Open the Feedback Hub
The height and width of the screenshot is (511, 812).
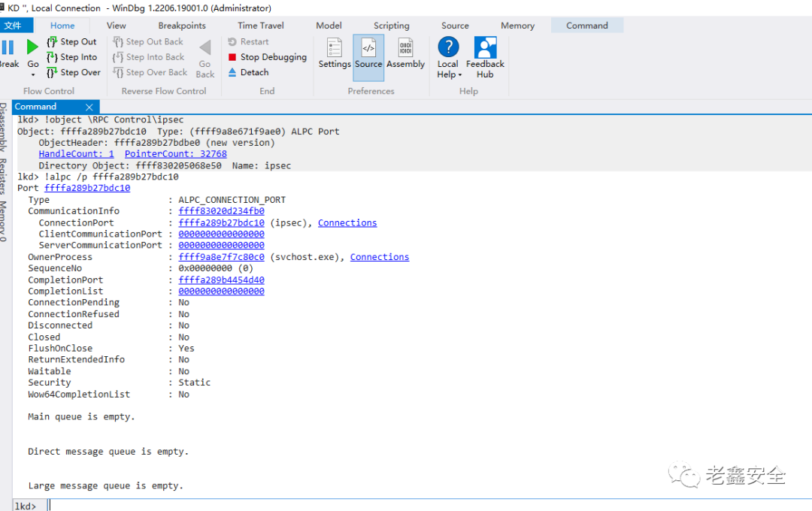485,57
